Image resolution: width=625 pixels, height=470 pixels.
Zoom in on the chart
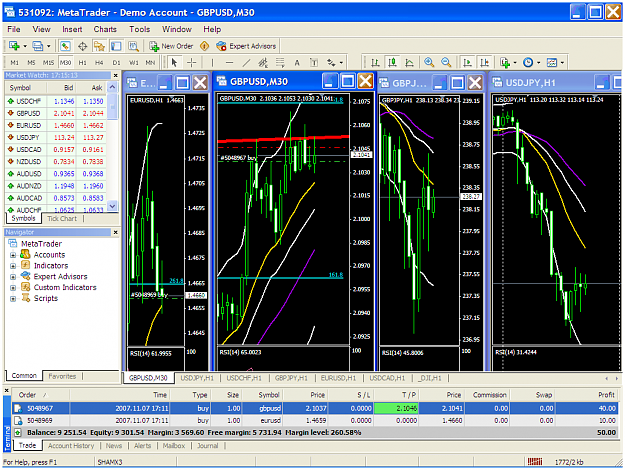click(x=429, y=63)
